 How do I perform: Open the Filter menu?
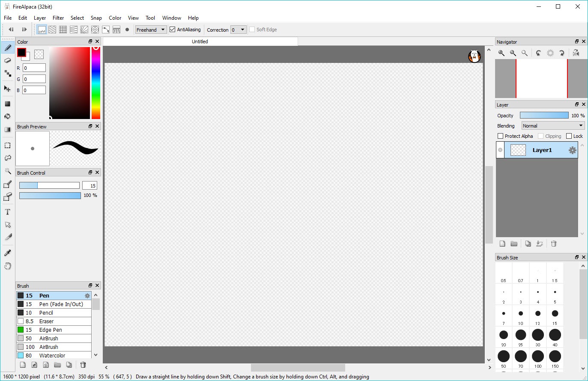click(x=58, y=18)
